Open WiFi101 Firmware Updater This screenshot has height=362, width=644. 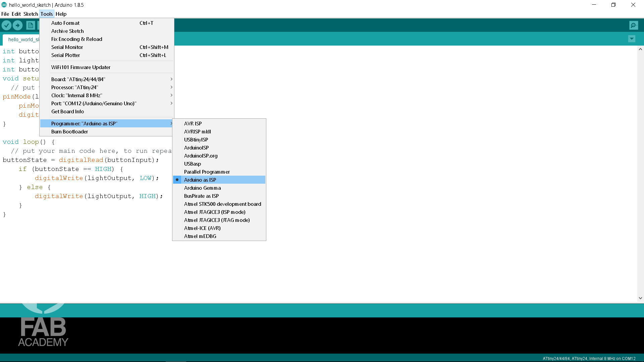(107, 67)
